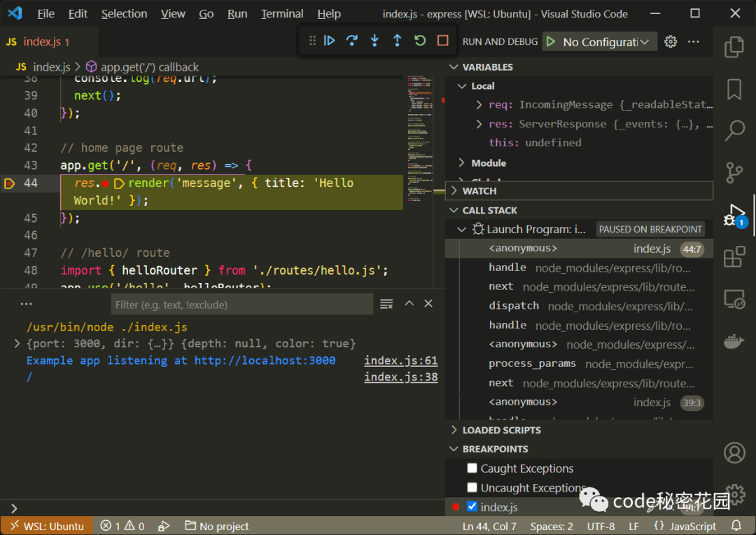Open the File menu
The height and width of the screenshot is (535, 756).
coord(45,13)
